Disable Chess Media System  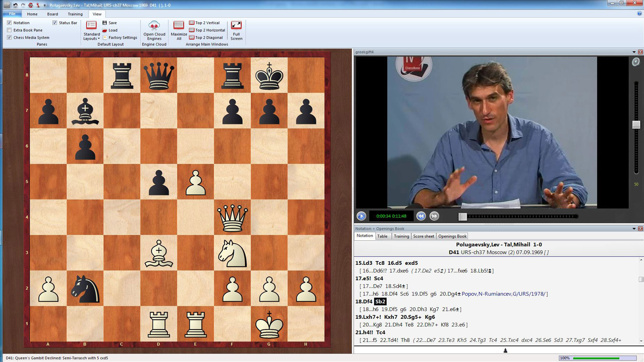(x=9, y=38)
